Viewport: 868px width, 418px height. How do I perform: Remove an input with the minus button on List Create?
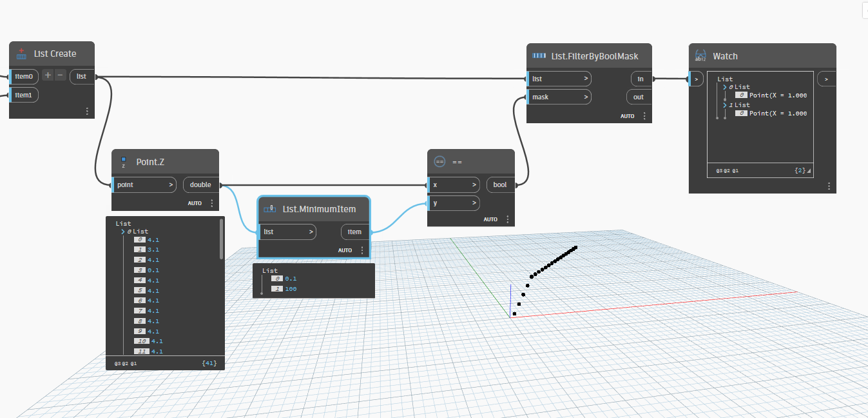click(x=60, y=75)
